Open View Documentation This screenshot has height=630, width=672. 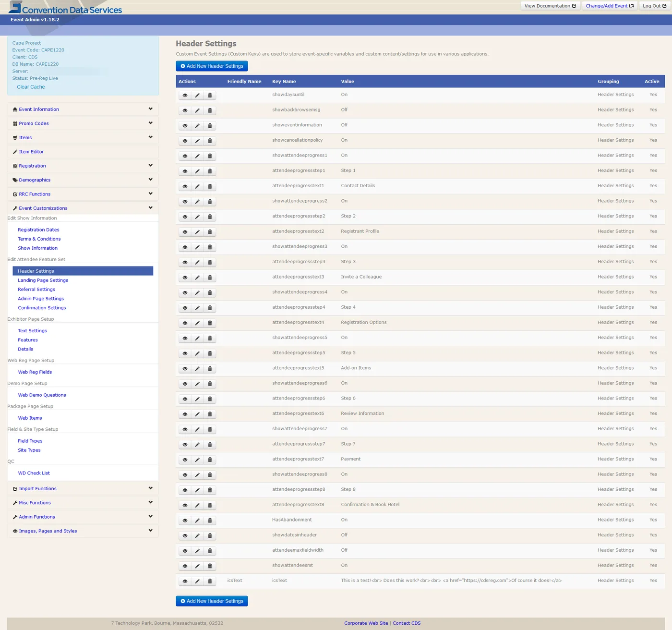[x=550, y=6]
